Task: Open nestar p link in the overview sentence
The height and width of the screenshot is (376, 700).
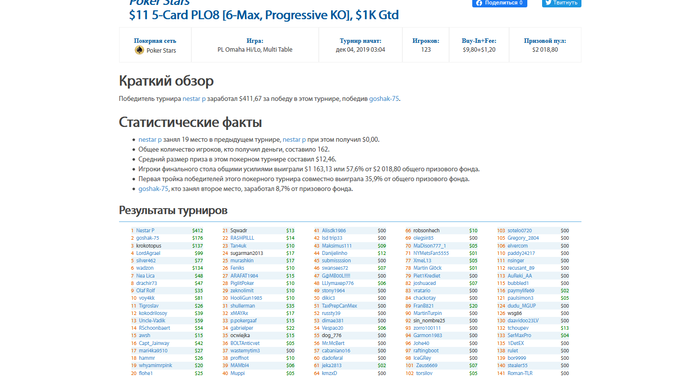Action: coord(194,99)
